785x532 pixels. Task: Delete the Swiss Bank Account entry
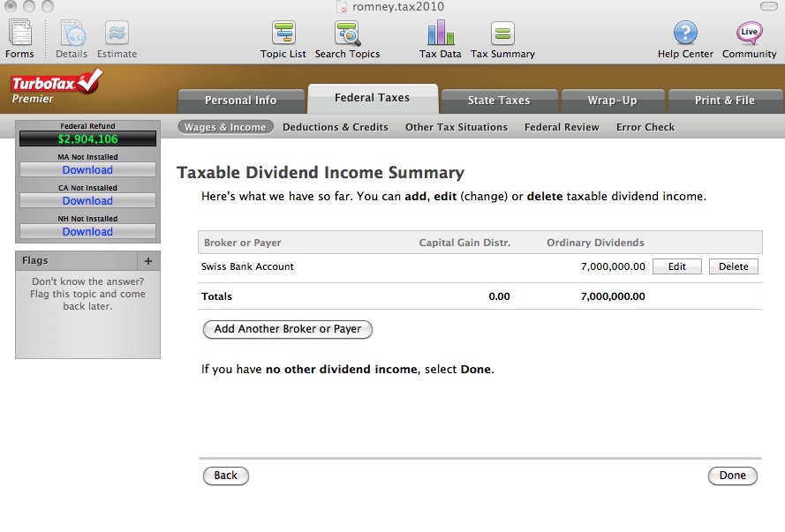734,266
